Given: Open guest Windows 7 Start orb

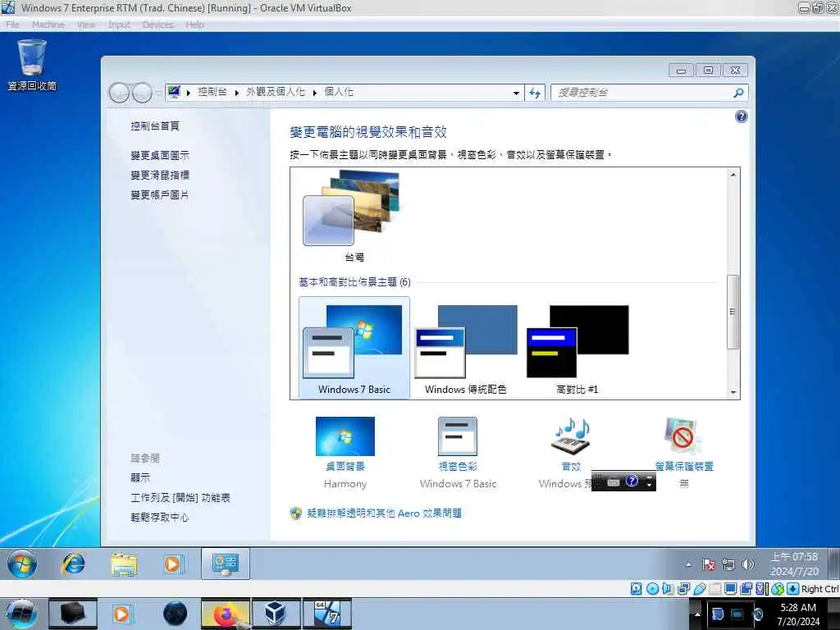Looking at the screenshot, I should pyautogui.click(x=22, y=564).
